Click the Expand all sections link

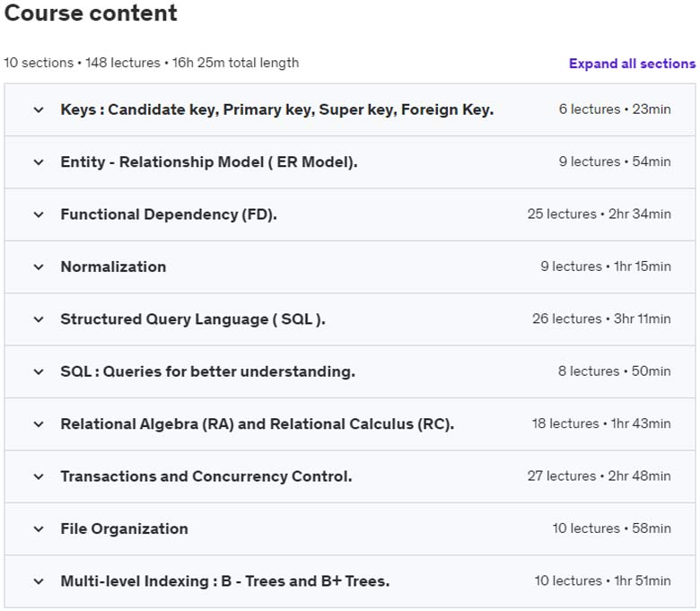point(632,64)
